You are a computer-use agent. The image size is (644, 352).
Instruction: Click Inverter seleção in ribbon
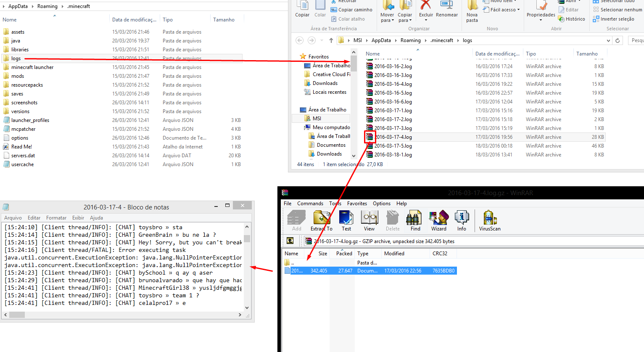[x=613, y=19]
